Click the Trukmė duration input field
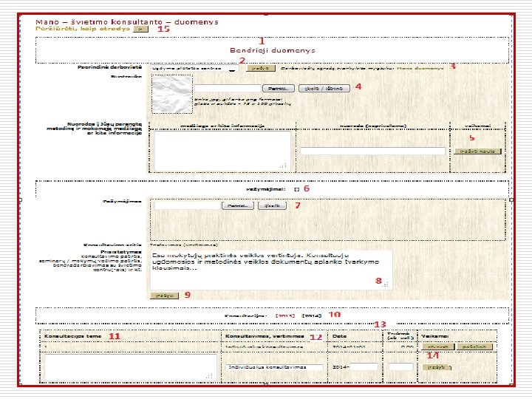 400,366
